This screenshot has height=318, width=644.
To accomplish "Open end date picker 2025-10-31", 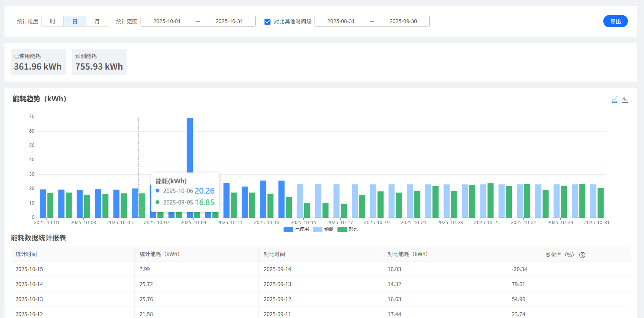I will tap(229, 21).
